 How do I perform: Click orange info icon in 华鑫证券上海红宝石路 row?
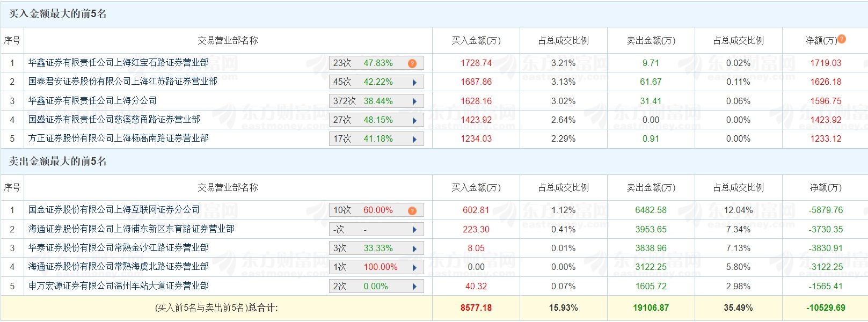point(412,63)
